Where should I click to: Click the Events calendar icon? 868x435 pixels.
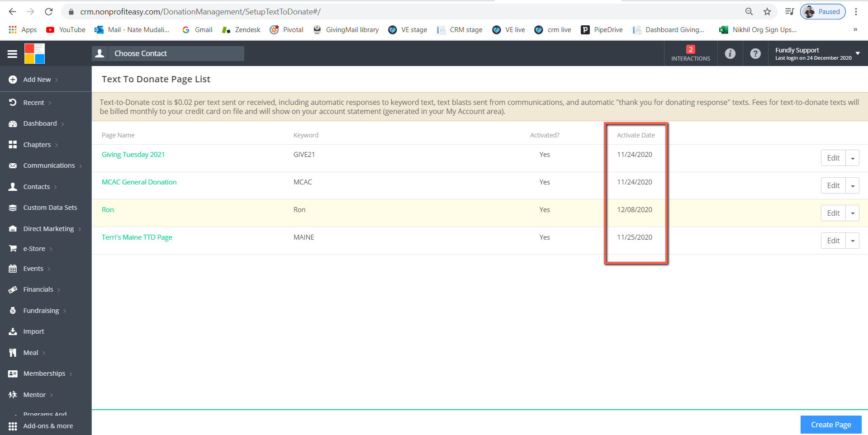(x=13, y=269)
